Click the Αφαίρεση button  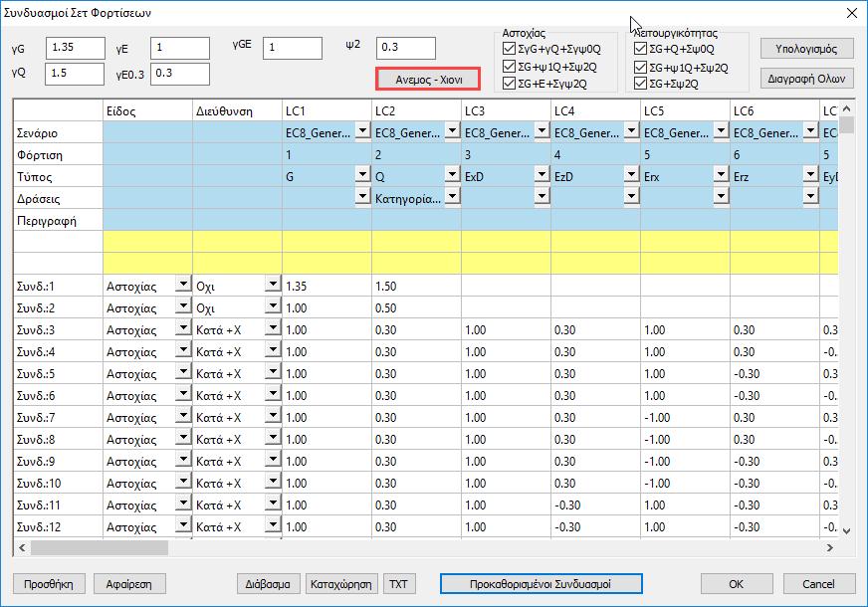[x=129, y=584]
